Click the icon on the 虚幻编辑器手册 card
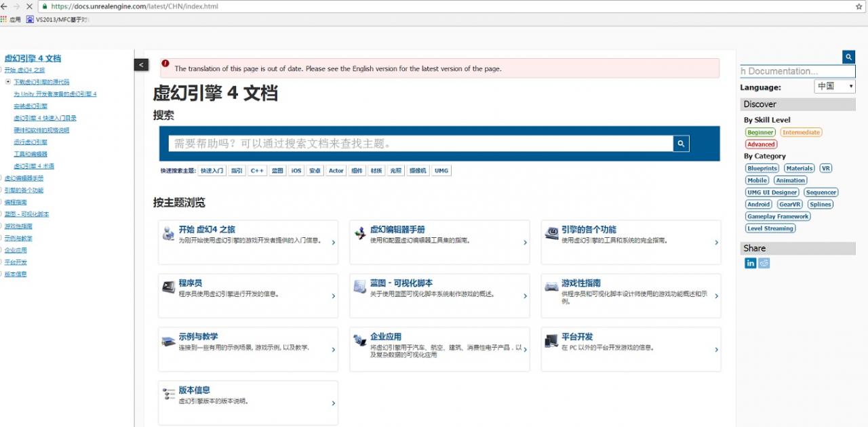The width and height of the screenshot is (868, 427). [360, 233]
